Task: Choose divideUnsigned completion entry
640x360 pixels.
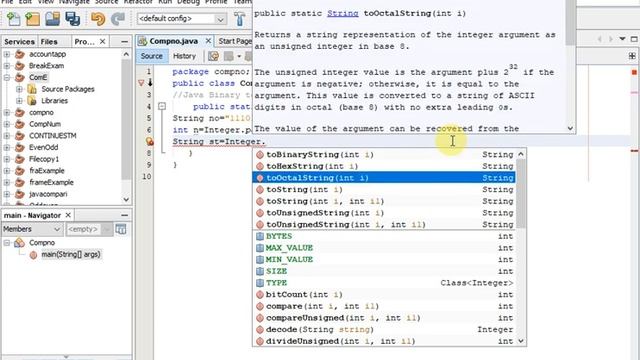Action: click(x=384, y=341)
